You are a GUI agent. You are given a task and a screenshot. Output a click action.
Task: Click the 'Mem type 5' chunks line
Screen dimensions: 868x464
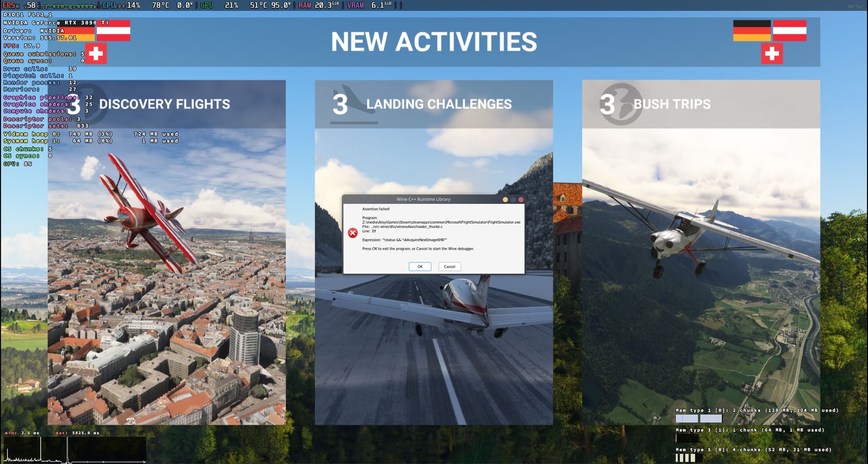coord(753,450)
